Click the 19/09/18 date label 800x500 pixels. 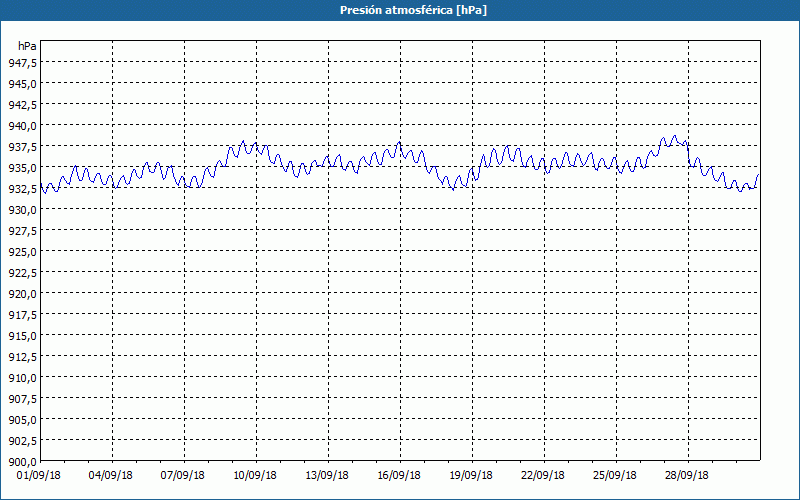coord(471,475)
